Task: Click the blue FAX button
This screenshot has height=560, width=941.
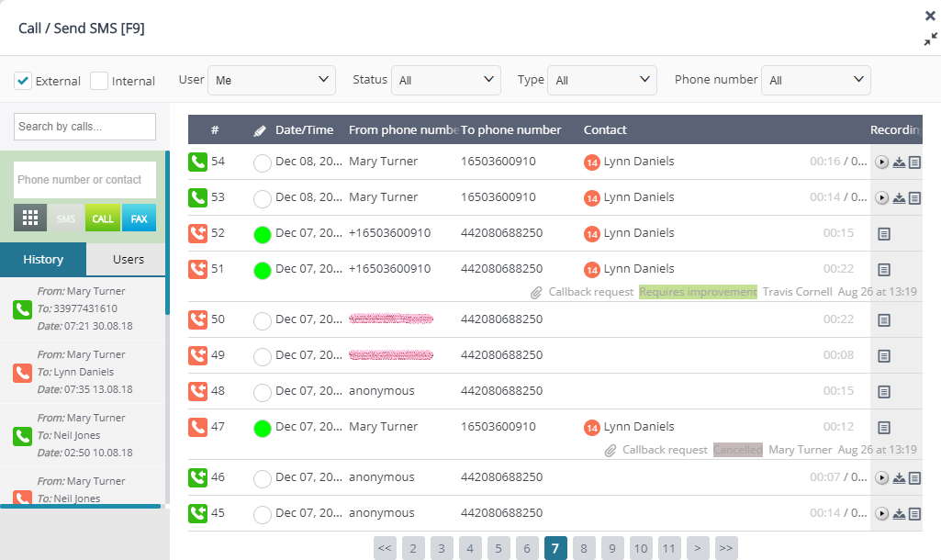Action: tap(139, 218)
